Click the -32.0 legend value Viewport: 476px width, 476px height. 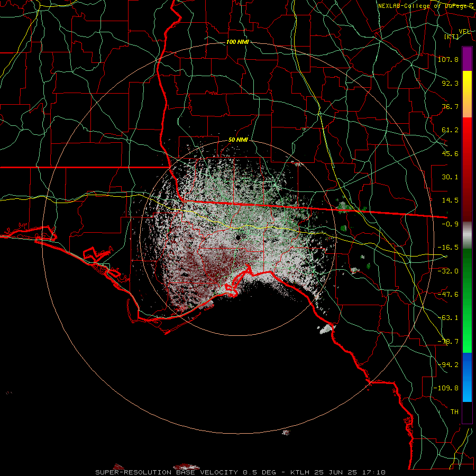click(448, 271)
